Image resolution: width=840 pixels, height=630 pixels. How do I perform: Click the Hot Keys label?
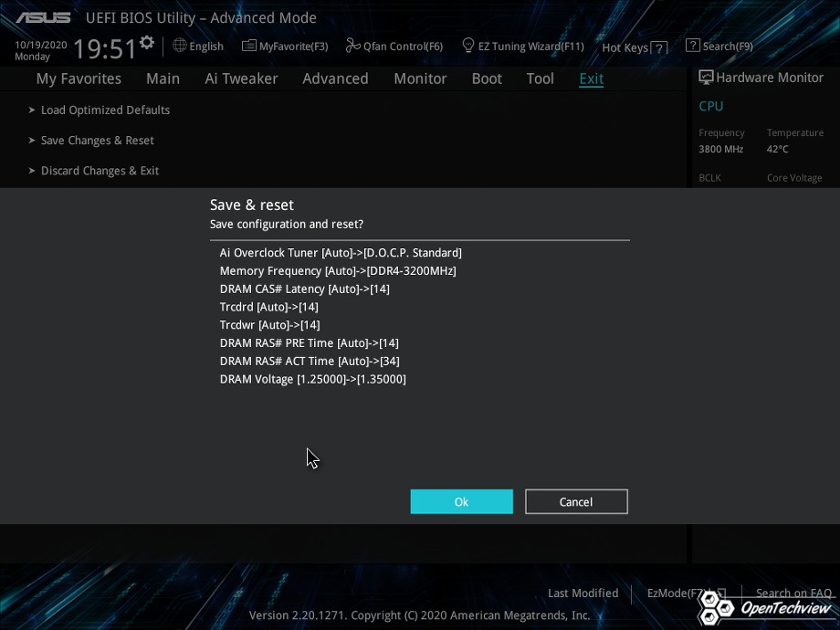click(x=625, y=47)
